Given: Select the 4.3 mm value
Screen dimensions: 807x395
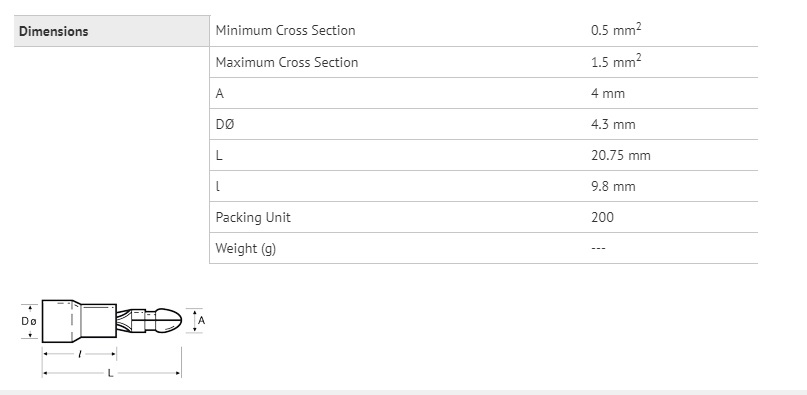Looking at the screenshot, I should coord(613,125).
